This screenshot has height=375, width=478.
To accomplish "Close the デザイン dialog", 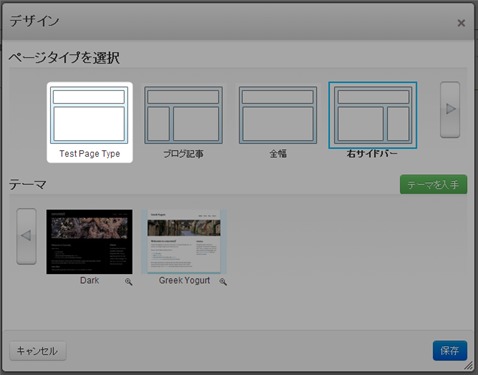I will pos(461,23).
